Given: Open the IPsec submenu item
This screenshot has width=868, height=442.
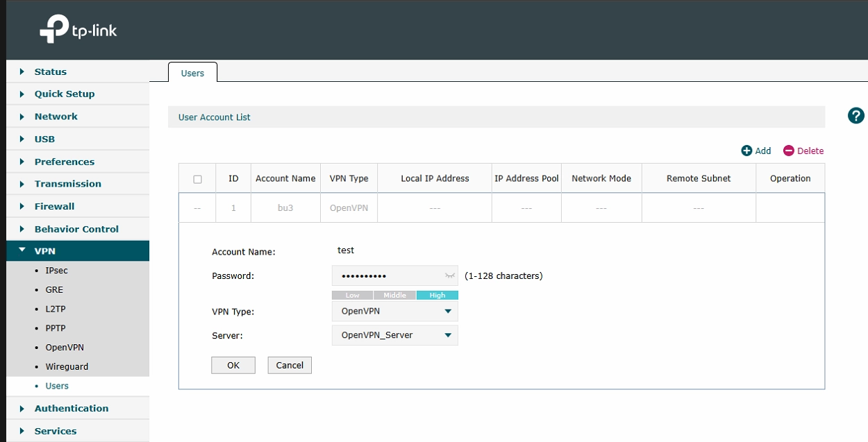Looking at the screenshot, I should (56, 271).
